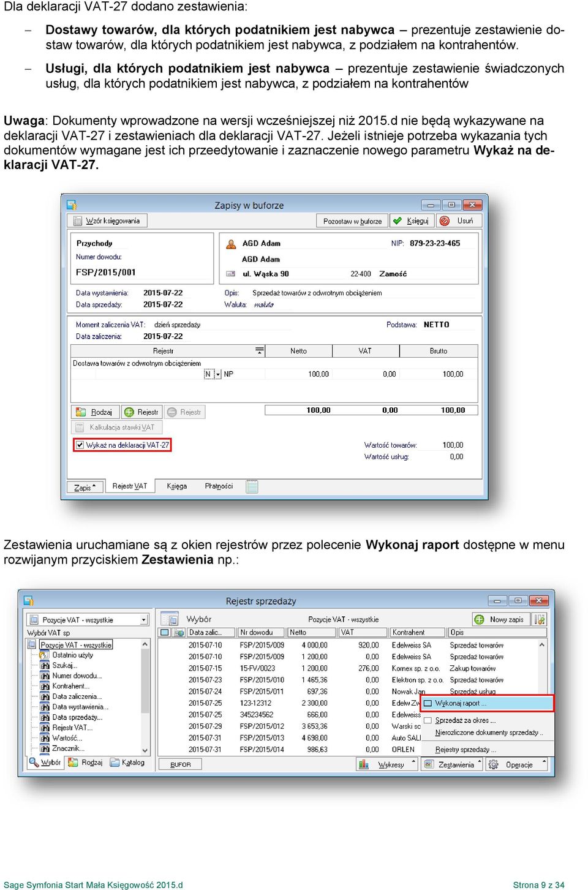The height and width of the screenshot is (890, 588).
Task: Click Pozostaw w buforze button
Action: point(352,221)
